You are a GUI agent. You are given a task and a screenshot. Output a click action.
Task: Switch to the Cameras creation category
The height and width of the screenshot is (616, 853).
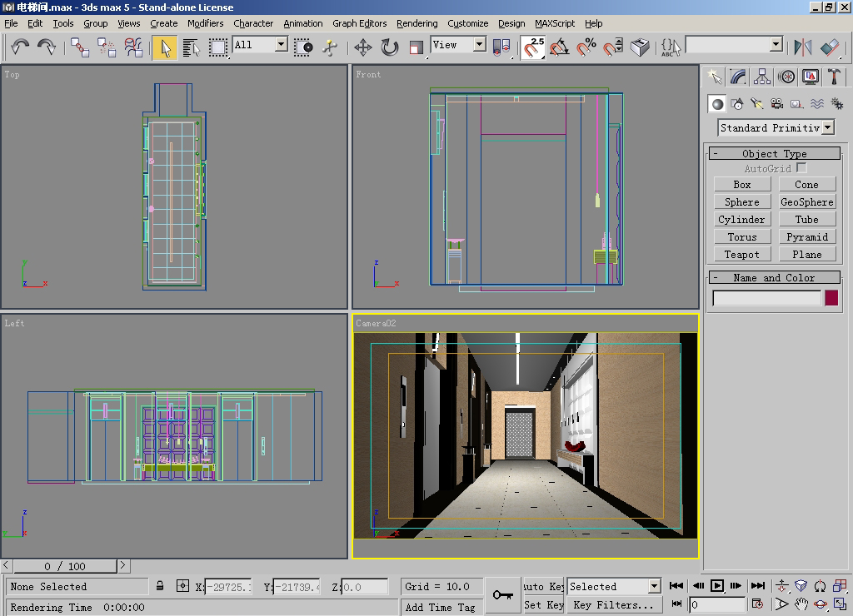tap(777, 104)
